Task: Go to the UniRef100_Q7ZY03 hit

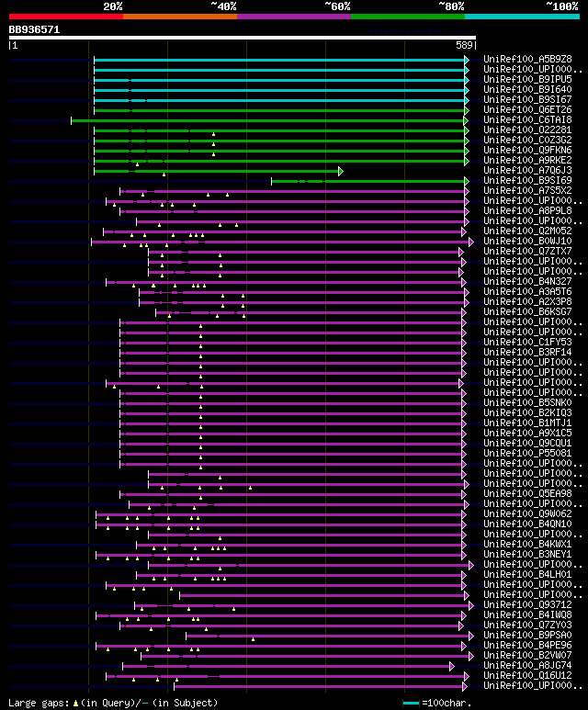Action: [x=527, y=625]
